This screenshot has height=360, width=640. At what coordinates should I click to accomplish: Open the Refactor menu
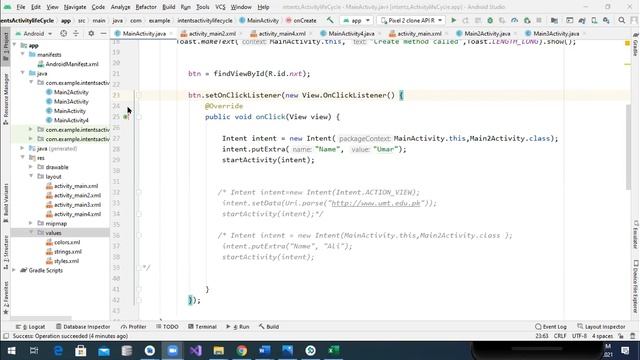point(146,7)
